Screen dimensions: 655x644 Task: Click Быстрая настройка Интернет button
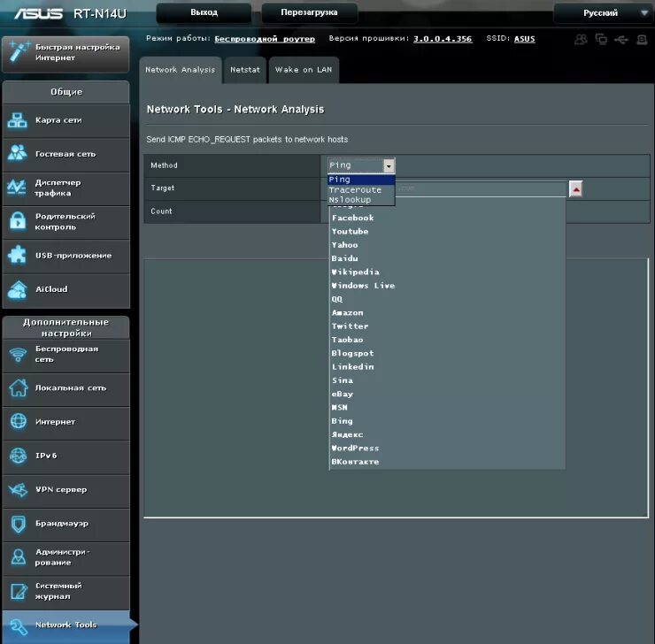[66, 53]
